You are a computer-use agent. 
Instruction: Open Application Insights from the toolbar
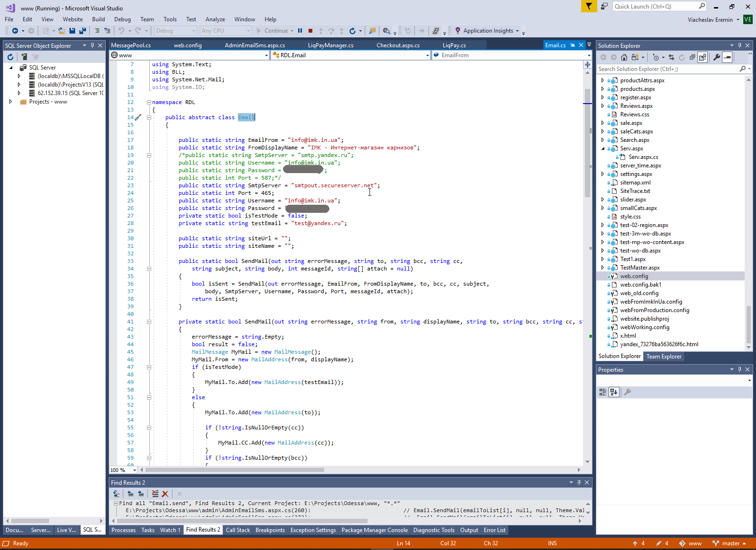pos(488,31)
